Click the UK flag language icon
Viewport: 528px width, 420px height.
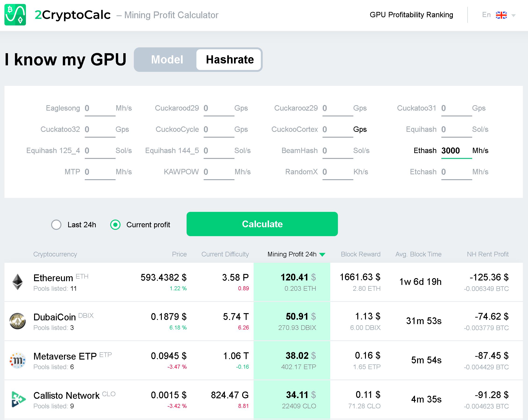point(501,15)
